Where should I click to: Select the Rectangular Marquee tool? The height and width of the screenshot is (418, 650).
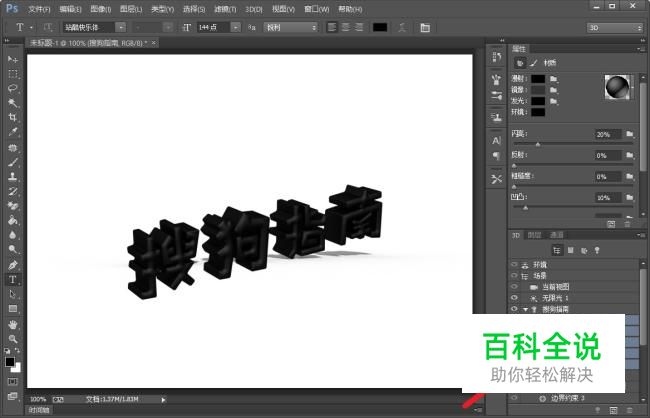tap(13, 74)
